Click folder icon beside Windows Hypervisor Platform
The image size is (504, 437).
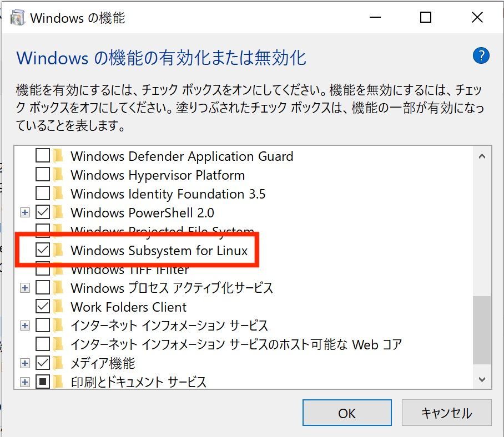(58, 175)
